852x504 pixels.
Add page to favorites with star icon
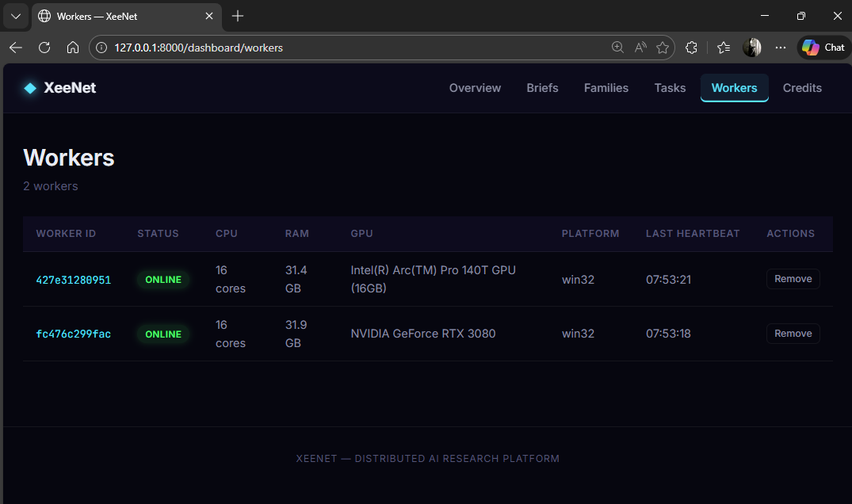pyautogui.click(x=663, y=48)
